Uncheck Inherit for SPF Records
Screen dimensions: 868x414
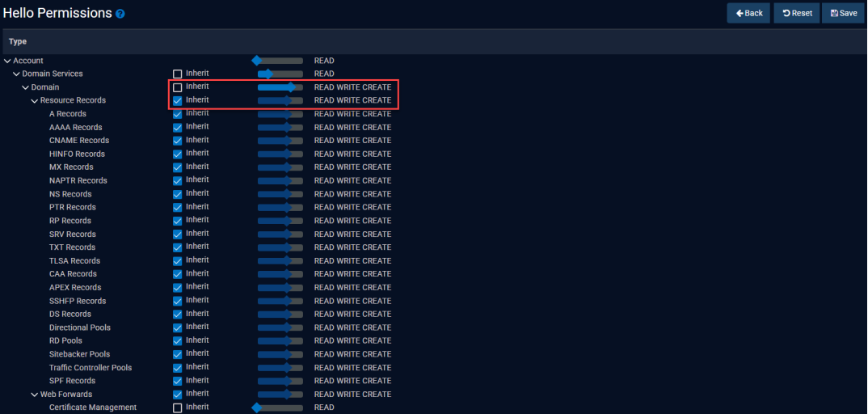pyautogui.click(x=178, y=381)
